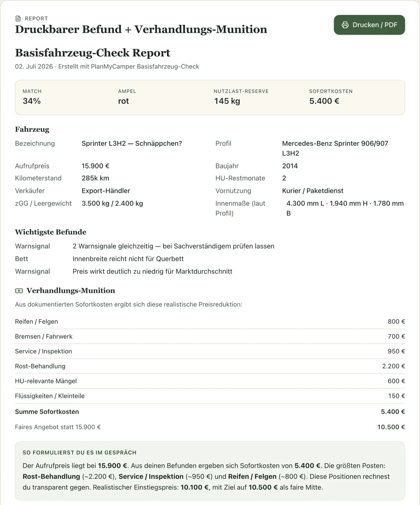
Task: Click the 700 € amount for Bremsen
Action: (396, 337)
